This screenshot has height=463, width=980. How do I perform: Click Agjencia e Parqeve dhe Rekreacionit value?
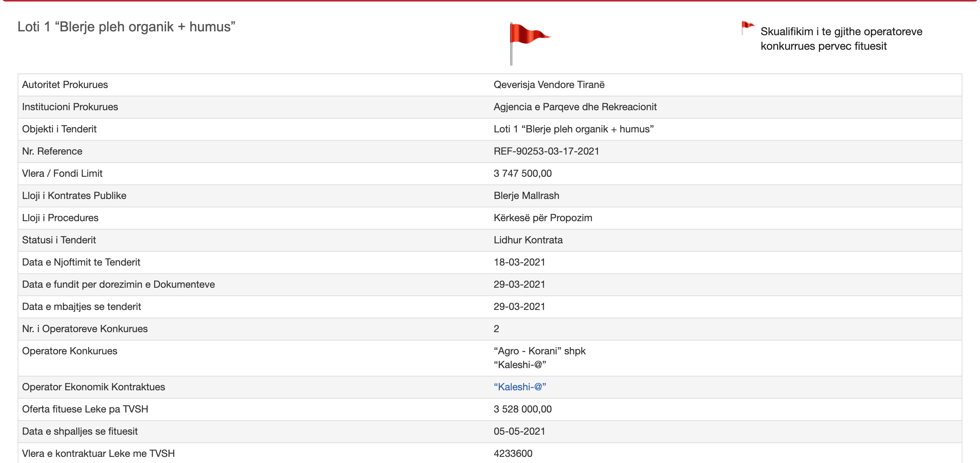[575, 107]
